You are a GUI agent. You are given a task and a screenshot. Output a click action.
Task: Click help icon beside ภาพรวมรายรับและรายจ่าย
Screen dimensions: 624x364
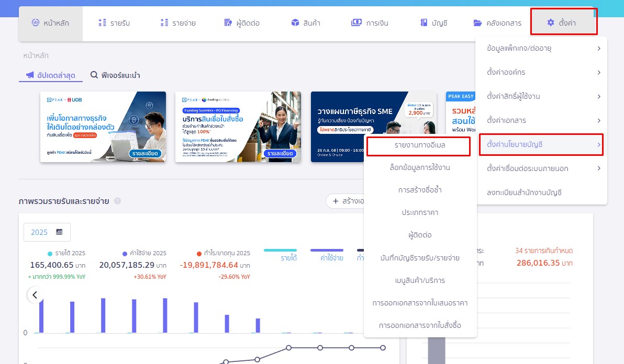point(117,201)
